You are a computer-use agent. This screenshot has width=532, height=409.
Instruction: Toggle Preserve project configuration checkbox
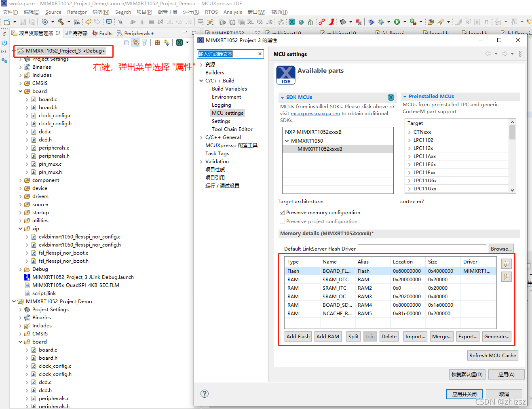pyautogui.click(x=282, y=221)
